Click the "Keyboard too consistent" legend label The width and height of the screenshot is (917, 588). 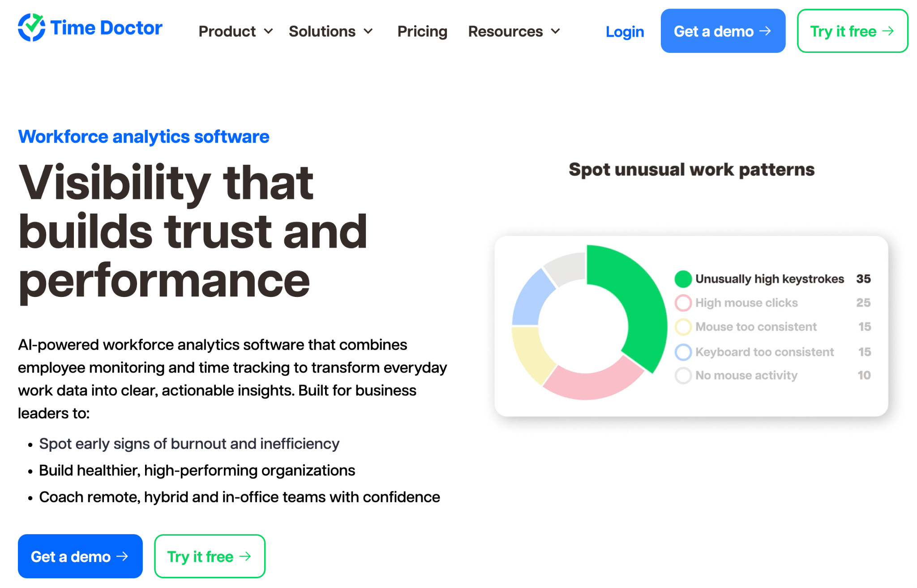tap(764, 352)
